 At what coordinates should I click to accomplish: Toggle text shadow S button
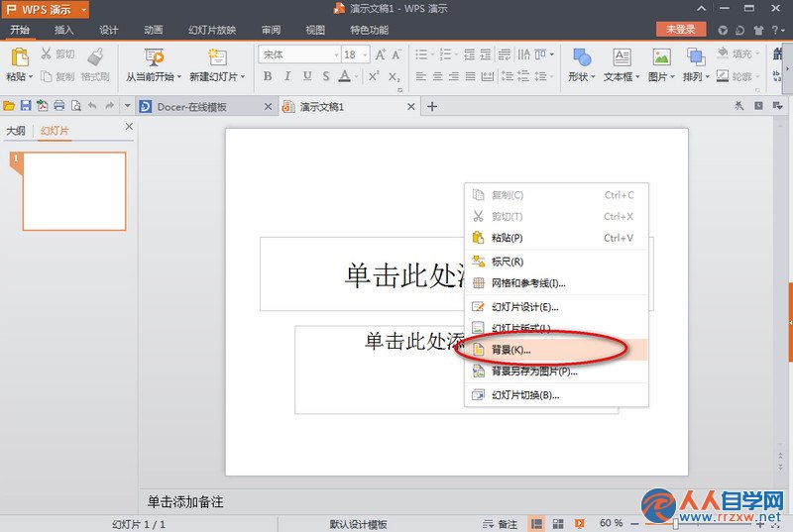tap(326, 76)
